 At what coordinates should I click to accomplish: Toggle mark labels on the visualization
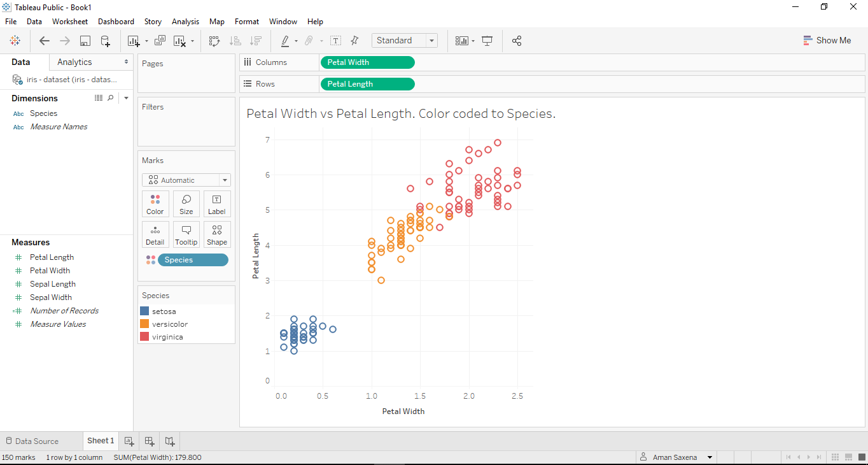point(335,40)
